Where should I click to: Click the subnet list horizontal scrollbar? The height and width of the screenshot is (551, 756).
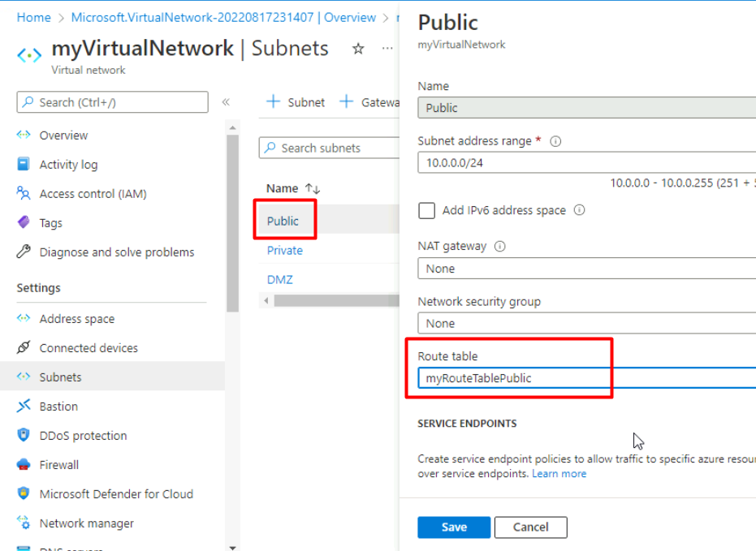click(336, 300)
